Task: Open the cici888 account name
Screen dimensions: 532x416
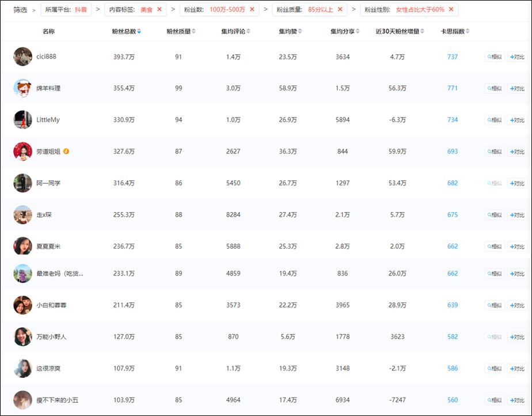Action: pos(46,56)
